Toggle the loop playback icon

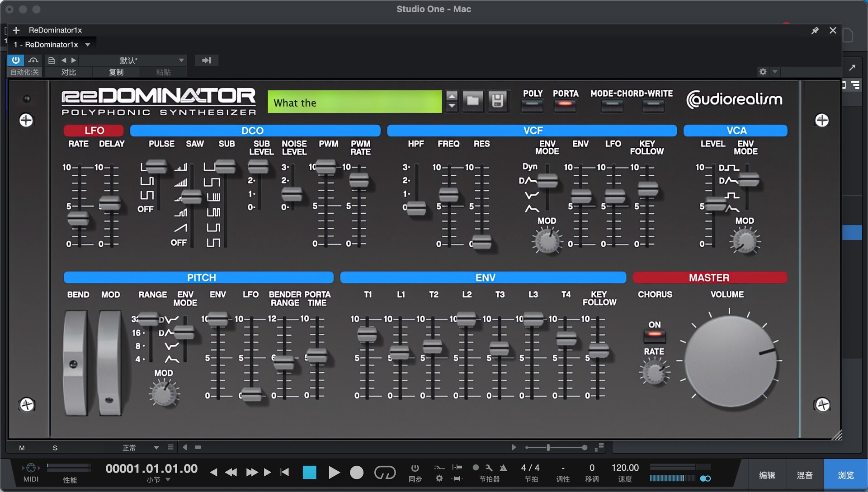coord(385,473)
